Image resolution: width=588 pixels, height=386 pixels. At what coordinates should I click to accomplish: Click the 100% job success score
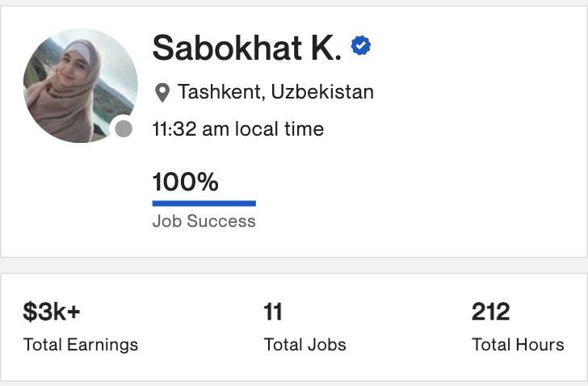[186, 182]
